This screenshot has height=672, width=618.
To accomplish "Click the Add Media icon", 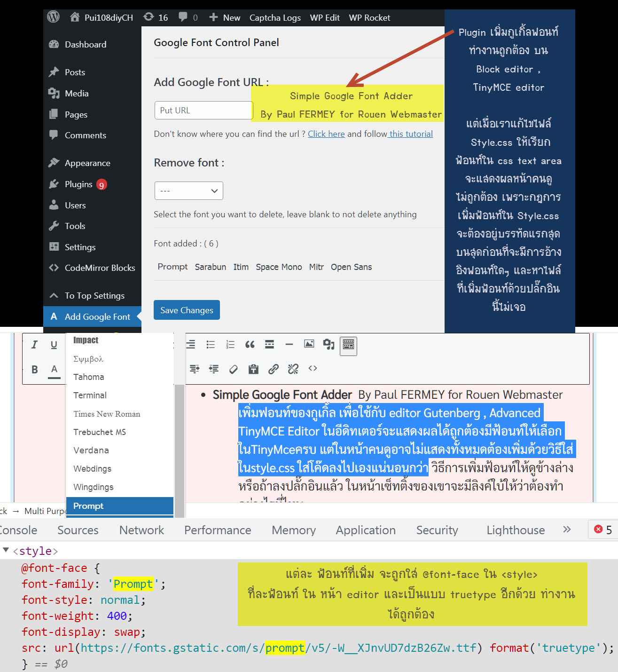I will tap(329, 345).
